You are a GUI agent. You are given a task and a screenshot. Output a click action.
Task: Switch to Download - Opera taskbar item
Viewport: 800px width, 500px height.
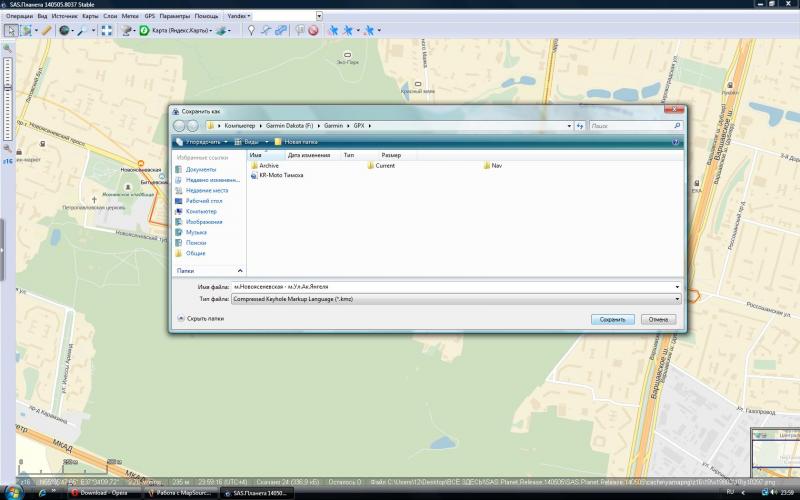(105, 493)
